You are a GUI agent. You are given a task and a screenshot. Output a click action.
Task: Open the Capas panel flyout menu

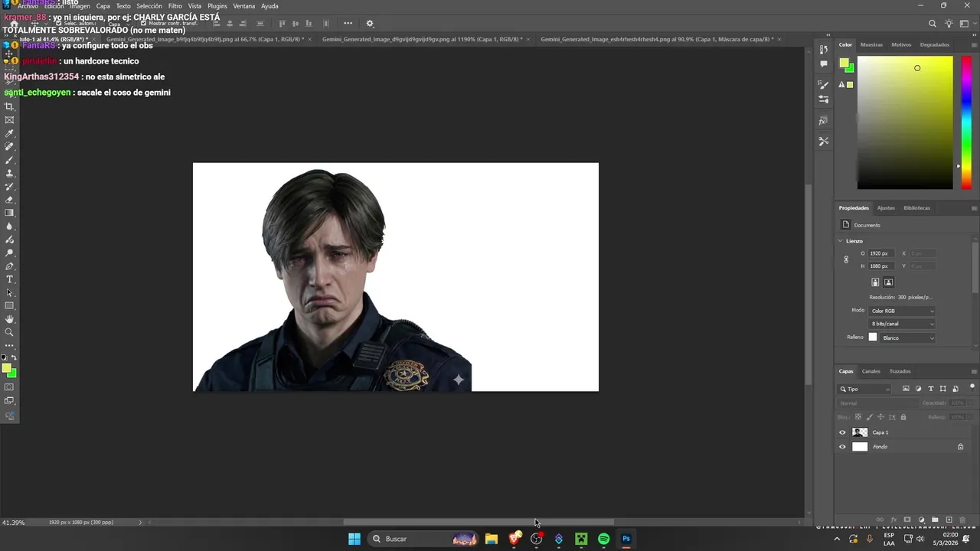point(974,371)
